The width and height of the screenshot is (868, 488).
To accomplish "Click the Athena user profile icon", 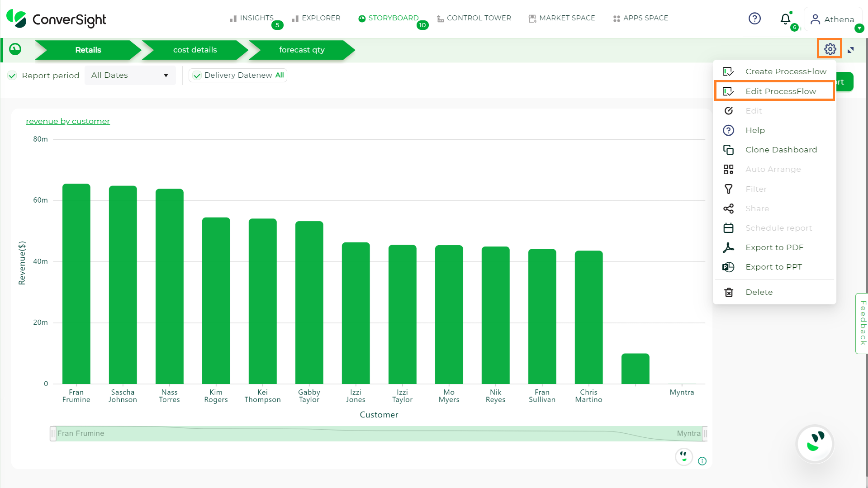I will (815, 19).
